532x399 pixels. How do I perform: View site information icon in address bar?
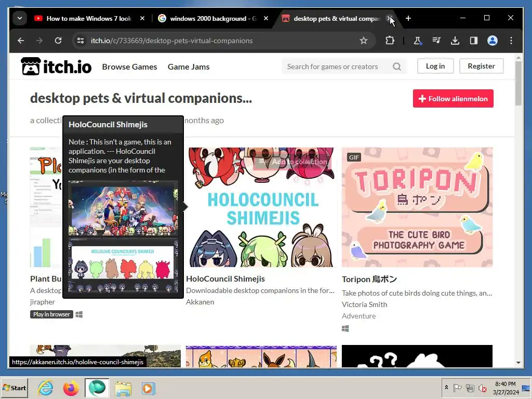(81, 41)
